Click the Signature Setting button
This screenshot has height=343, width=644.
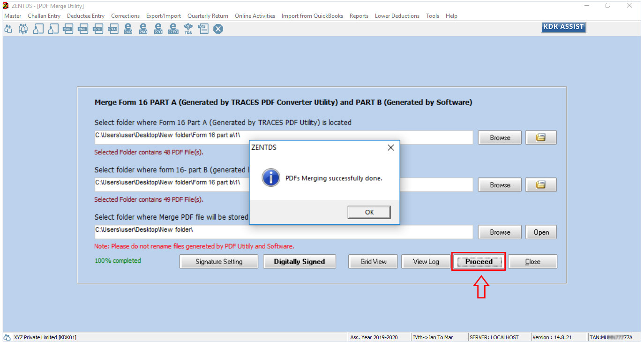click(219, 261)
